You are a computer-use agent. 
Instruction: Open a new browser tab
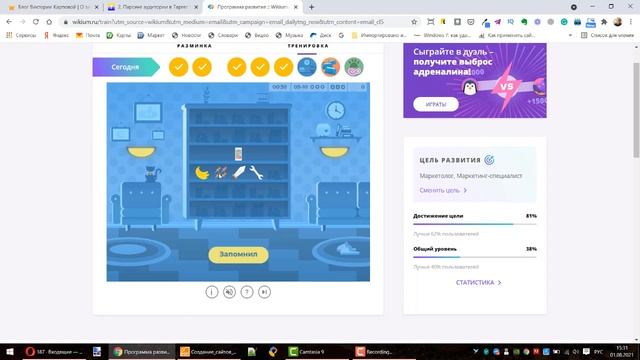(311, 7)
